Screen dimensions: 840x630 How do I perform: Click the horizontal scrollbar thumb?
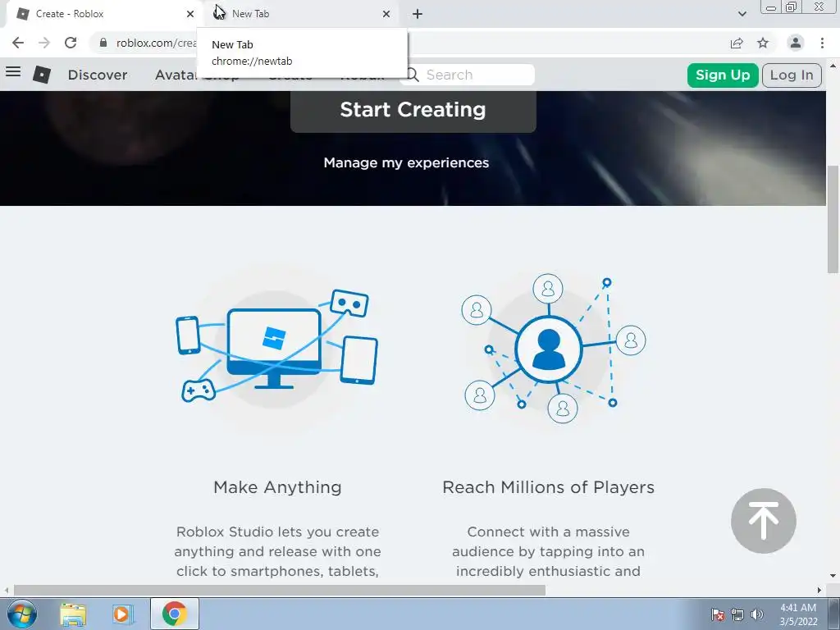pyautogui.click(x=280, y=590)
